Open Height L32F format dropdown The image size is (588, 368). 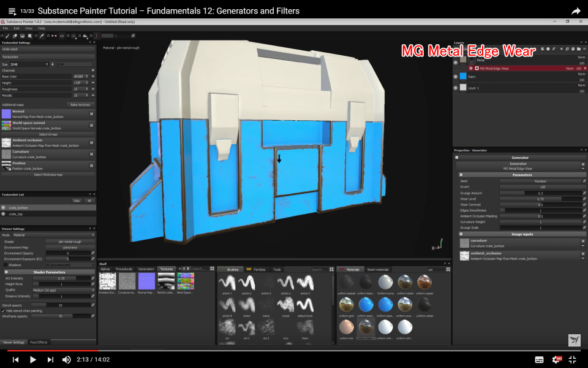coord(81,83)
